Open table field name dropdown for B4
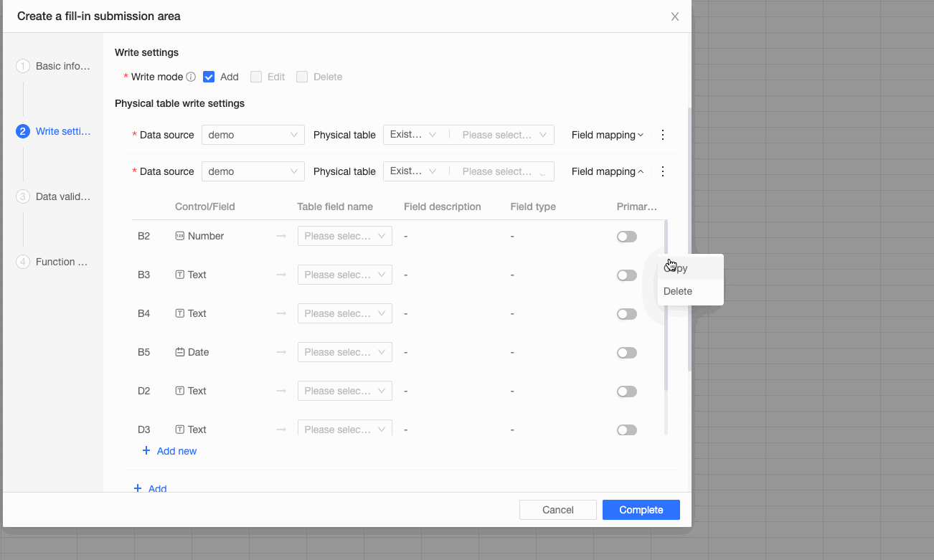The image size is (934, 560). [345, 313]
